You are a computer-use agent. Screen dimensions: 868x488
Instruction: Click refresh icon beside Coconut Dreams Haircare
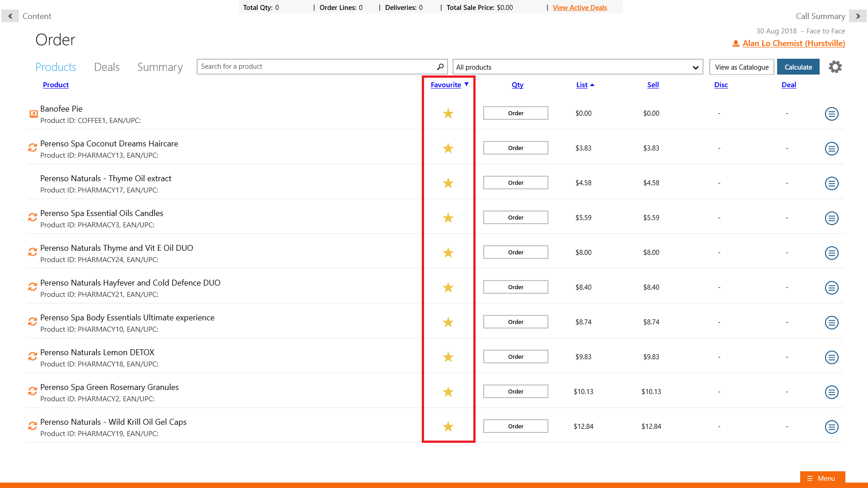tap(33, 148)
